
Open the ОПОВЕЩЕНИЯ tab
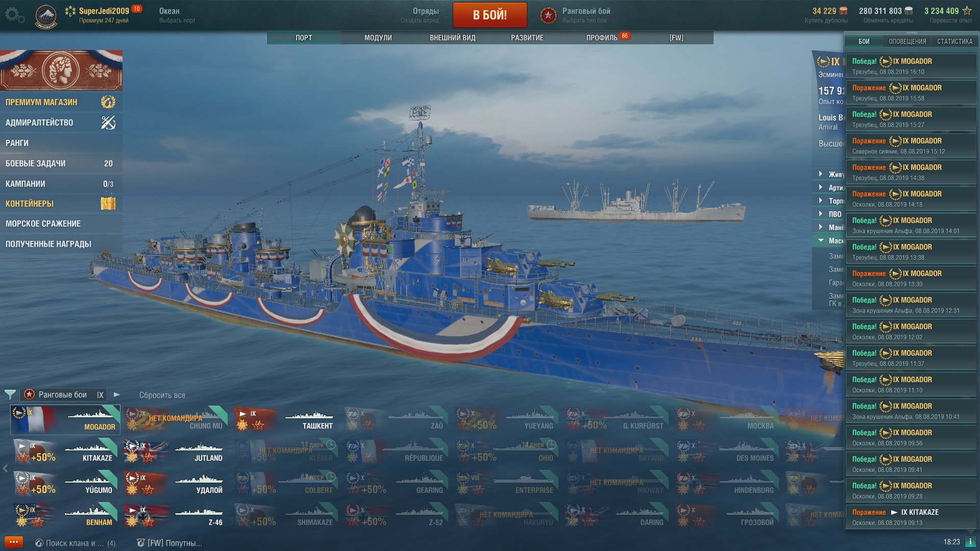tap(908, 41)
